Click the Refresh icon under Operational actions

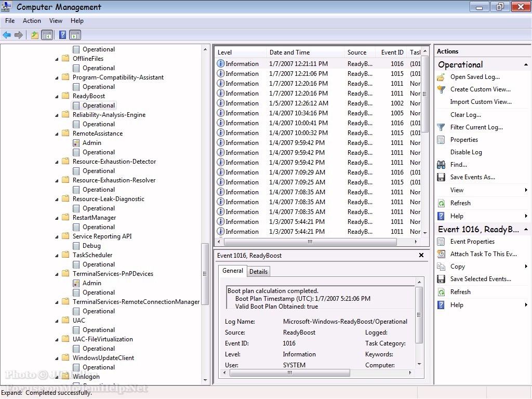point(441,203)
